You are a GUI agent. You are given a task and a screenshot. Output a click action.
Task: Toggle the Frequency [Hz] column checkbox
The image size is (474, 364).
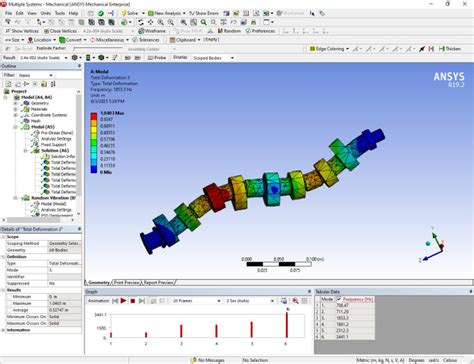pos(339,299)
